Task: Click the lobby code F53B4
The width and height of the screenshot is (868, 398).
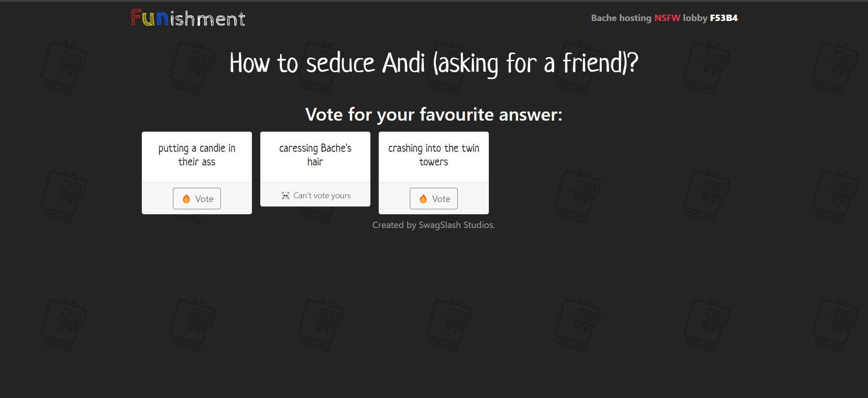Action: click(x=723, y=18)
